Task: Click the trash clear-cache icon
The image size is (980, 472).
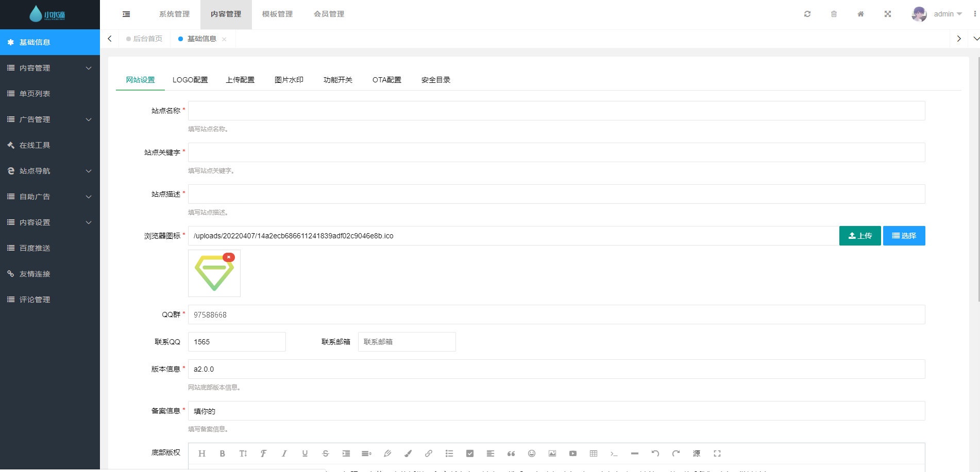Action: tap(834, 14)
